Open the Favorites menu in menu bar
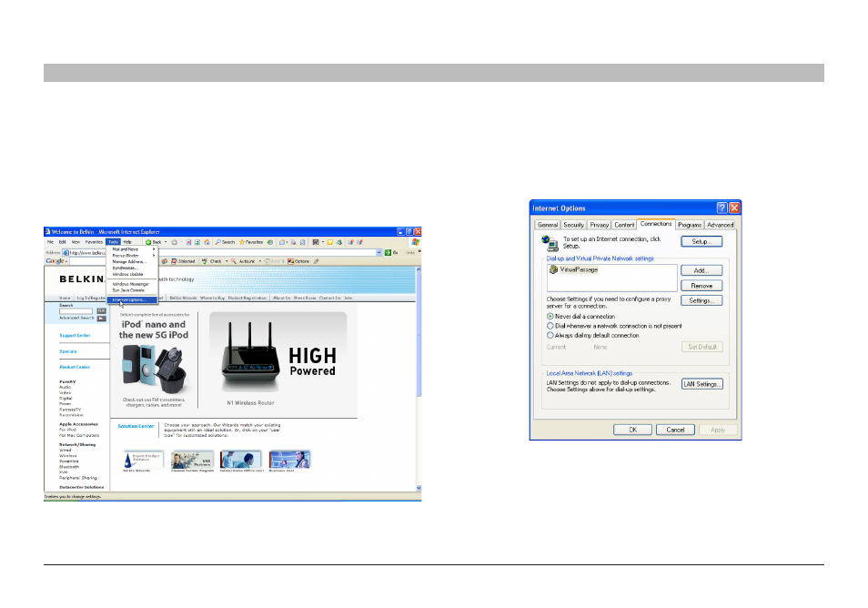Screen dimensions: 868x608 pyautogui.click(x=94, y=242)
